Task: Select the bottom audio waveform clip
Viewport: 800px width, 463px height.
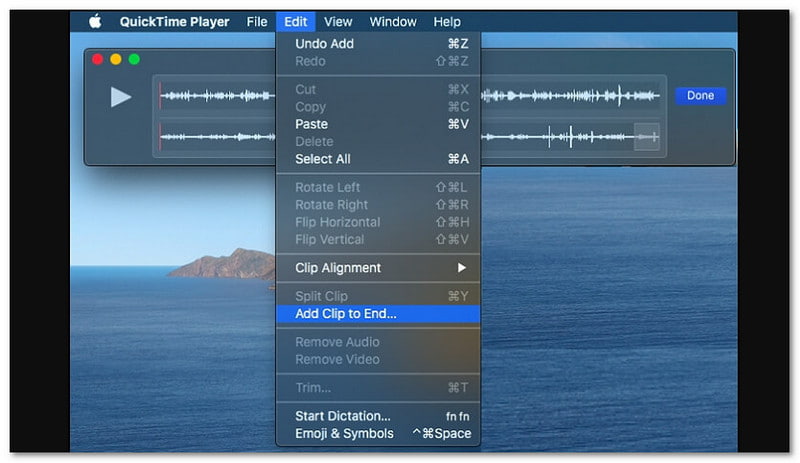Action: tap(217, 137)
